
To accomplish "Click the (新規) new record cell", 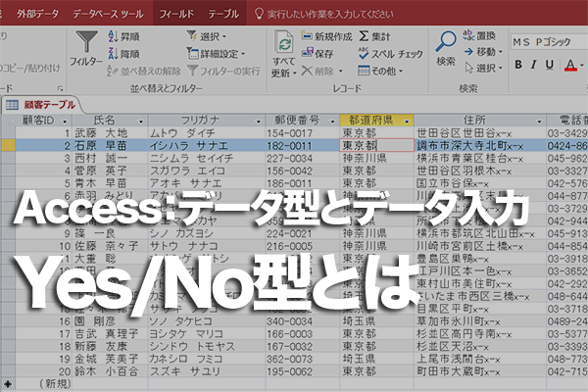I will (x=43, y=384).
